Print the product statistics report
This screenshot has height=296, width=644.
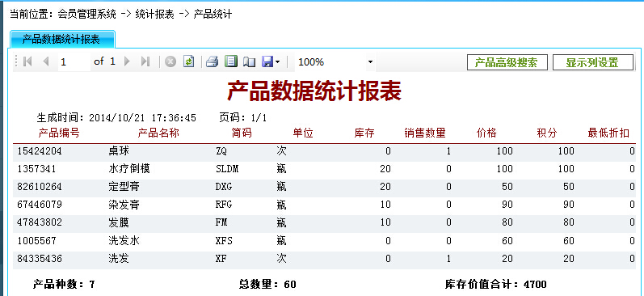tap(212, 62)
